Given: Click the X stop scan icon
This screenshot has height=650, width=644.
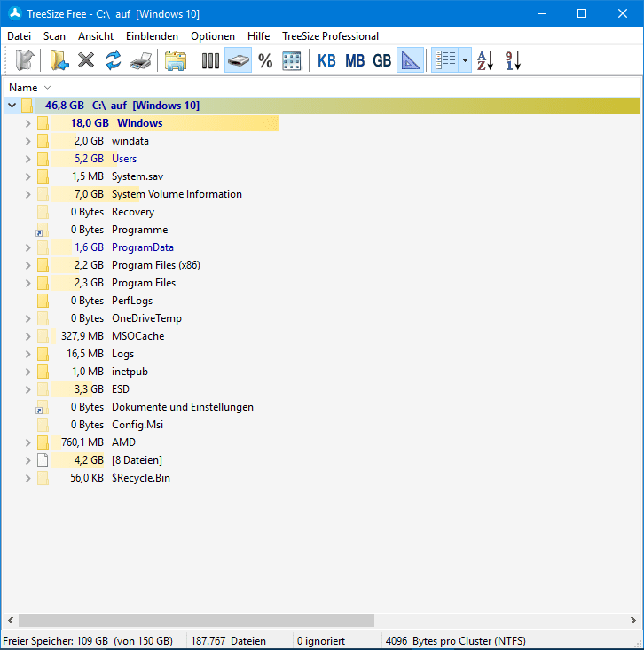Looking at the screenshot, I should pos(86,60).
